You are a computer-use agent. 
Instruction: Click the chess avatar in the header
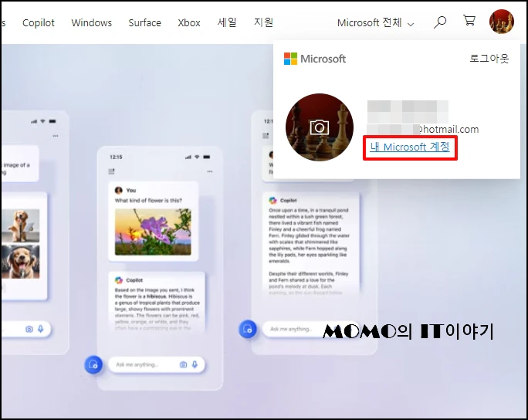click(502, 22)
